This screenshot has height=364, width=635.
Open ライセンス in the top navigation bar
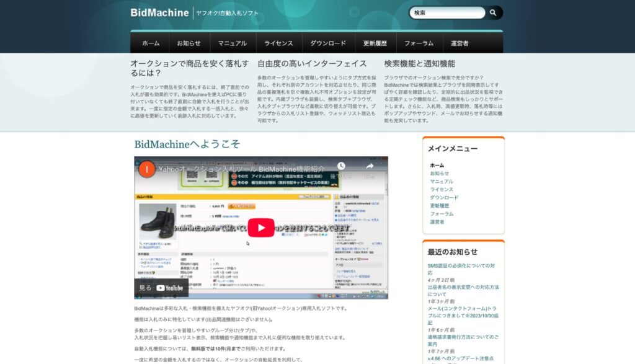point(278,43)
